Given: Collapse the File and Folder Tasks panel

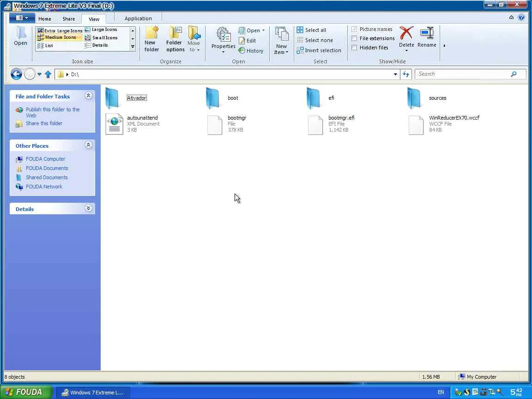Looking at the screenshot, I should click(88, 96).
